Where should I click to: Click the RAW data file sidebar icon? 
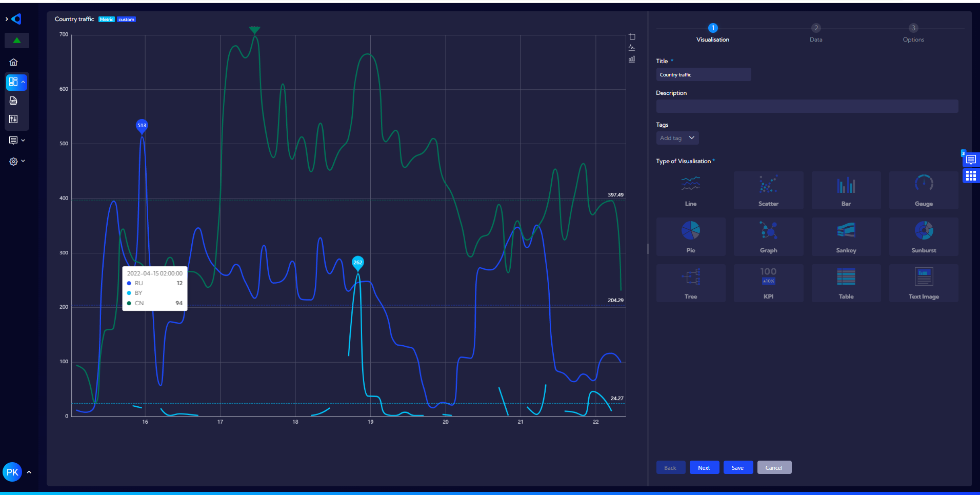click(x=14, y=101)
